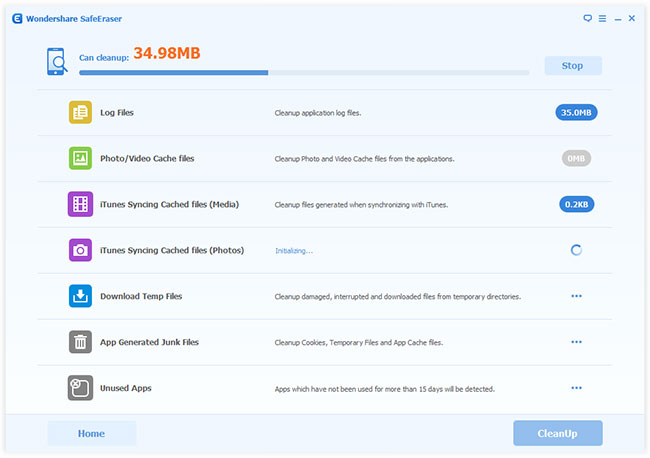Open the feedback chat bubble icon
Image resolution: width=650 pixels, height=458 pixels.
[x=587, y=18]
